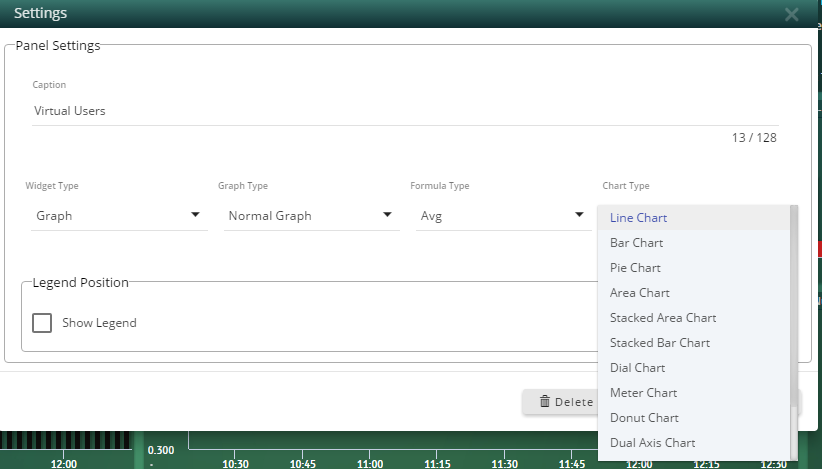Select Stacked Bar Chart option
The width and height of the screenshot is (822, 469).
694,343
